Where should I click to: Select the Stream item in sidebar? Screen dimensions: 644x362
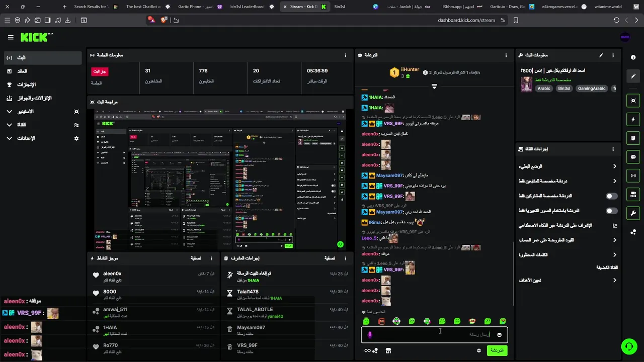(x=43, y=58)
